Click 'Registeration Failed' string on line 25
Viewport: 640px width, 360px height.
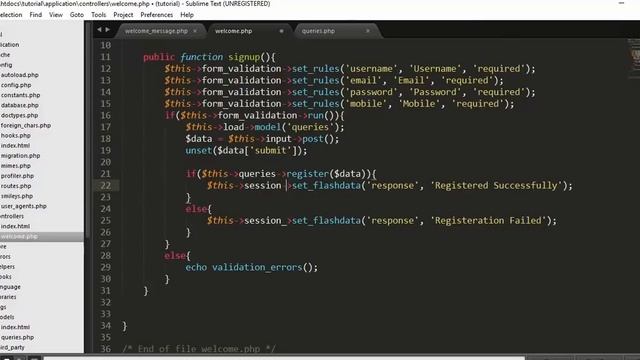tap(490, 221)
